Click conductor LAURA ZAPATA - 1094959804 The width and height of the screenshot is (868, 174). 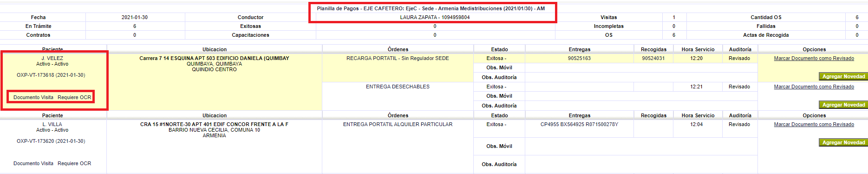point(435,17)
